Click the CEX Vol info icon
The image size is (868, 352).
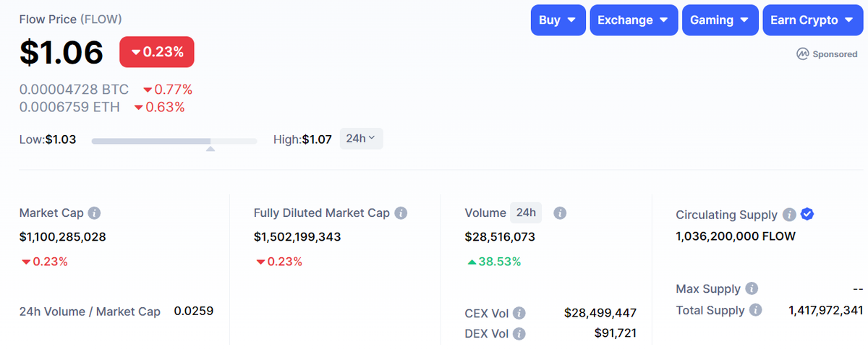point(519,313)
